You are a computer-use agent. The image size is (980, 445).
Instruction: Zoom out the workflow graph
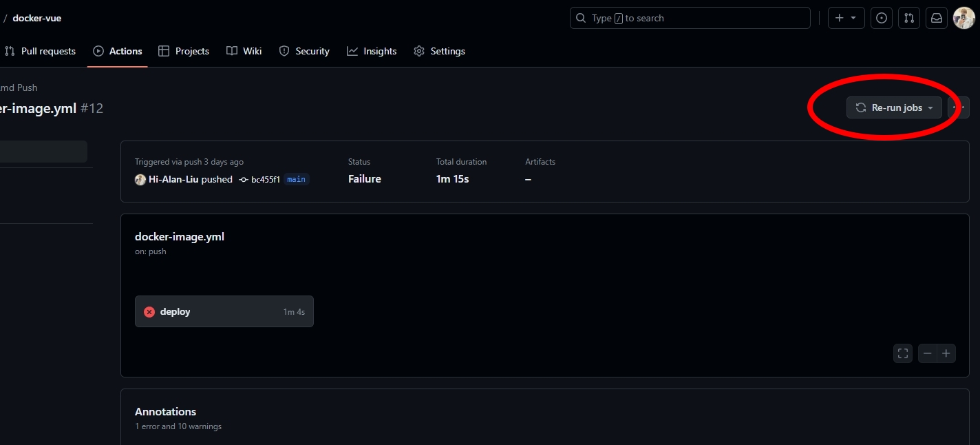pos(928,353)
